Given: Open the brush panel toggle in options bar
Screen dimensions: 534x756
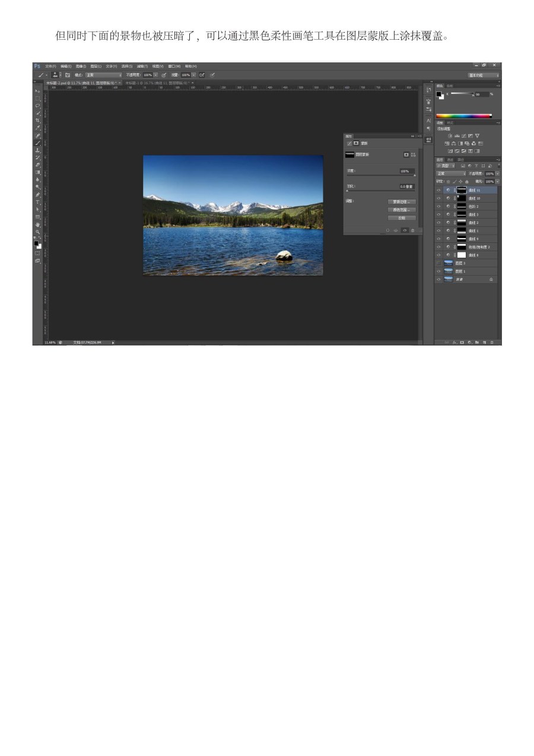Looking at the screenshot, I should click(68, 75).
